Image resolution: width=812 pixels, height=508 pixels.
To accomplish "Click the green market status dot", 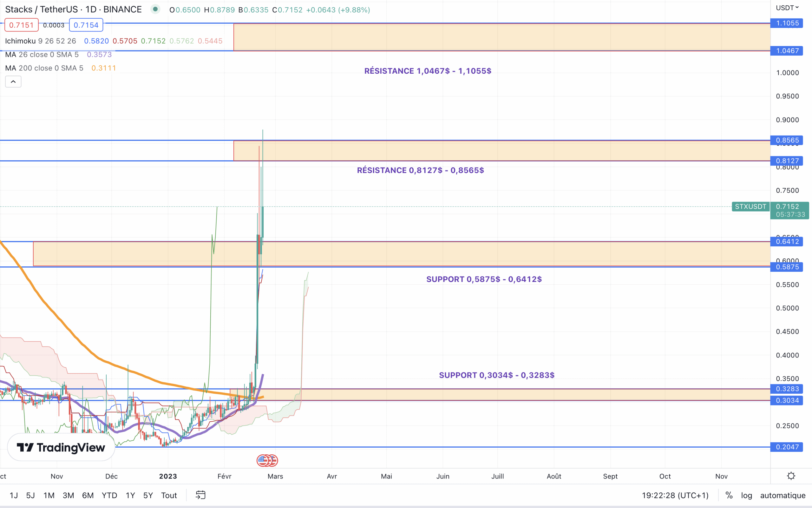I will (155, 9).
